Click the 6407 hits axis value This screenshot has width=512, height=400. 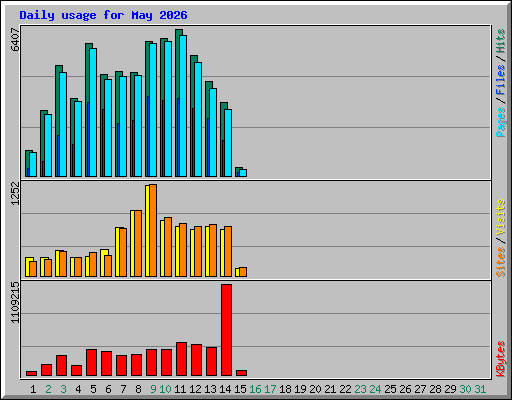pyautogui.click(x=15, y=39)
